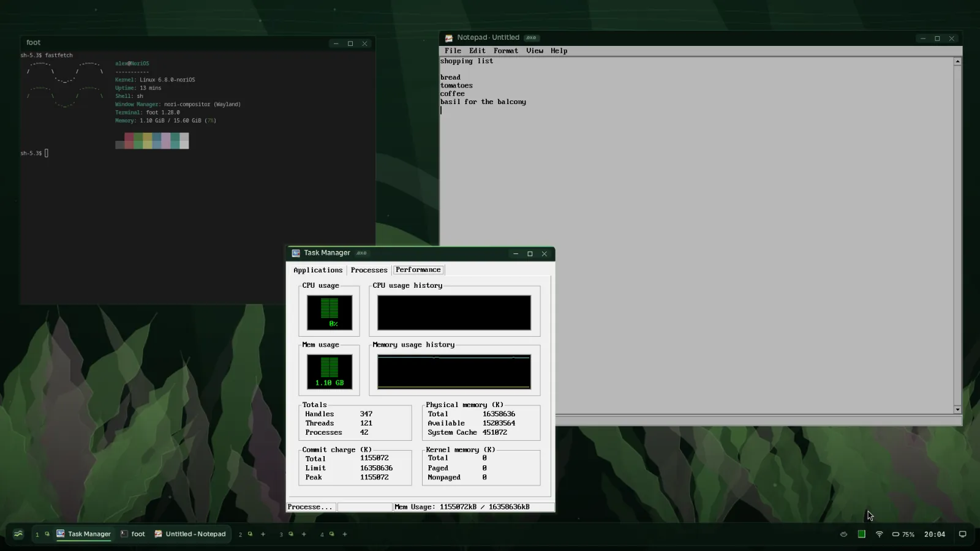Click plus button next to workspace 4
980x551 pixels.
click(345, 534)
